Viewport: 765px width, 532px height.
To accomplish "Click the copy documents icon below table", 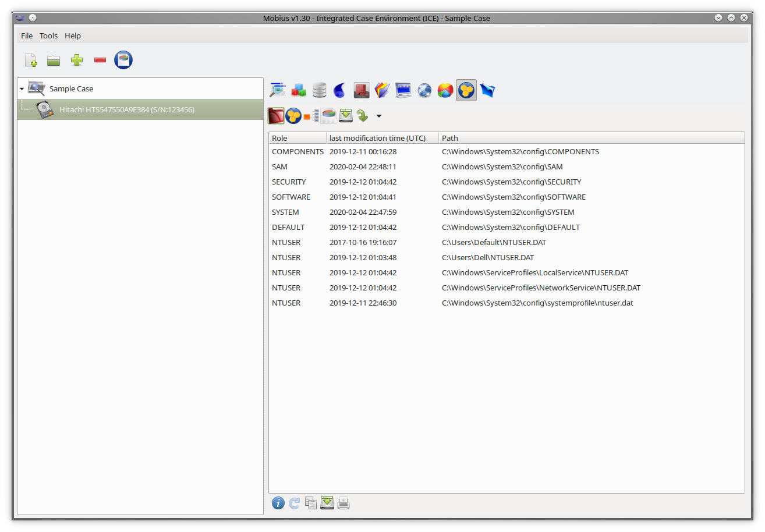I will coord(311,503).
